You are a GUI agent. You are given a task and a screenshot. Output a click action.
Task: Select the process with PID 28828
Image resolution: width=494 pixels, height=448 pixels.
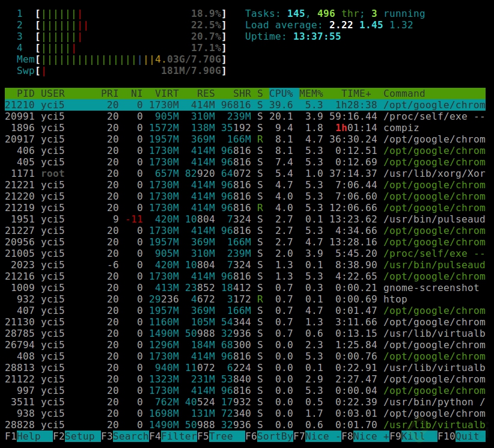click(245, 425)
